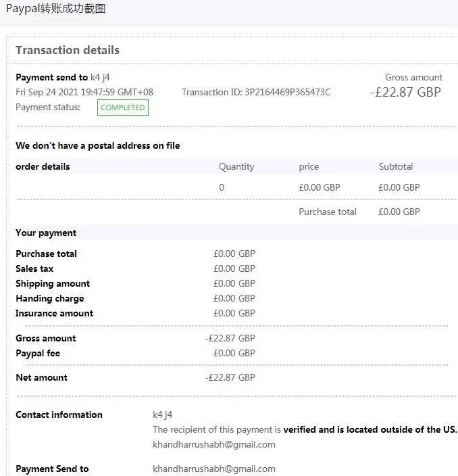Click the contact email under Contact information
The height and width of the screenshot is (476, 458).
214,444
